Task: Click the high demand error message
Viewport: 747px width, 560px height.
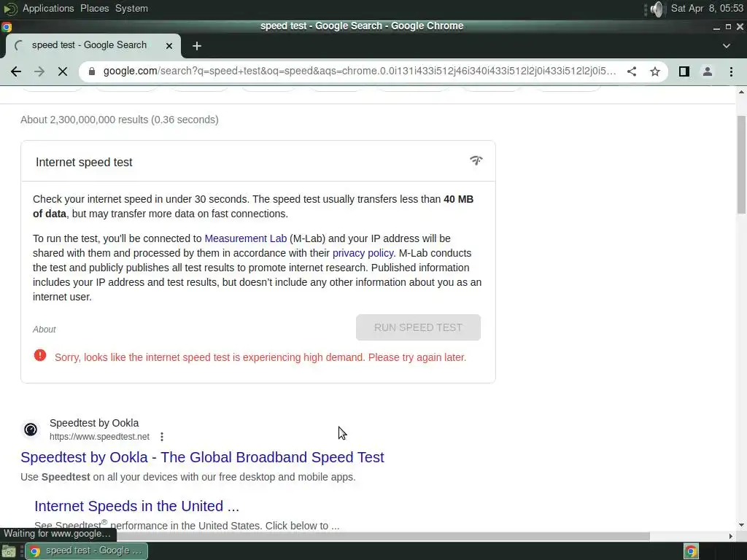Action: pyautogui.click(x=260, y=357)
